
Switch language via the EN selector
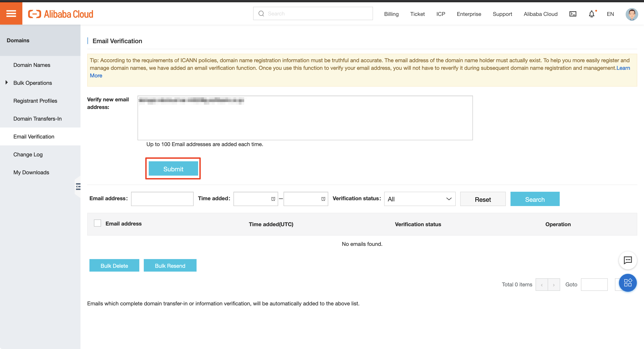pyautogui.click(x=610, y=14)
